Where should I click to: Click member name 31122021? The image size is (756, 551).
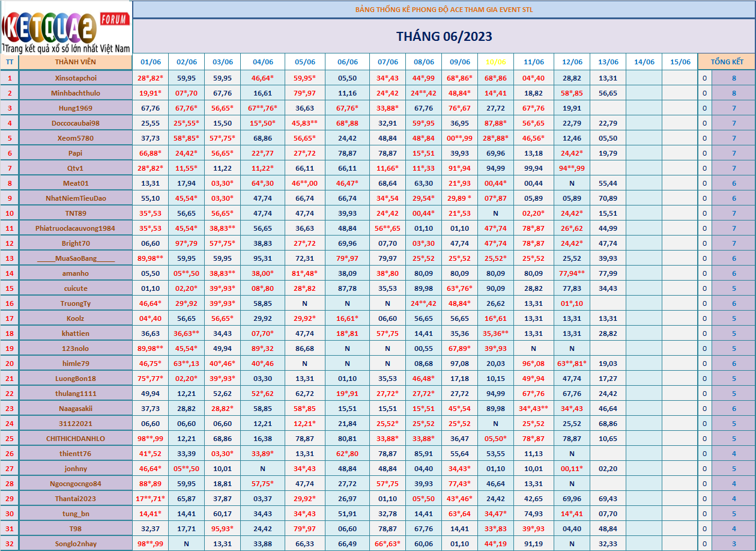tap(75, 424)
